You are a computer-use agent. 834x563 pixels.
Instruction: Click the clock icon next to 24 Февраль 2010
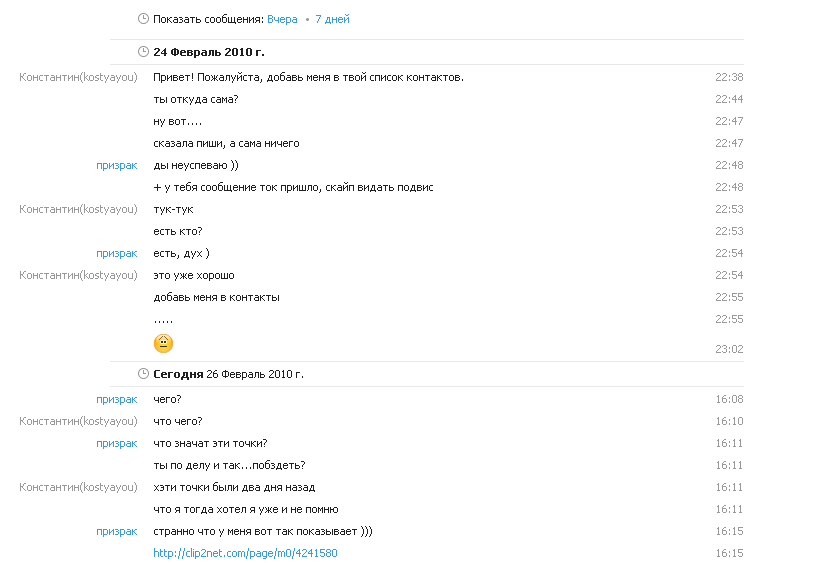coord(143,52)
